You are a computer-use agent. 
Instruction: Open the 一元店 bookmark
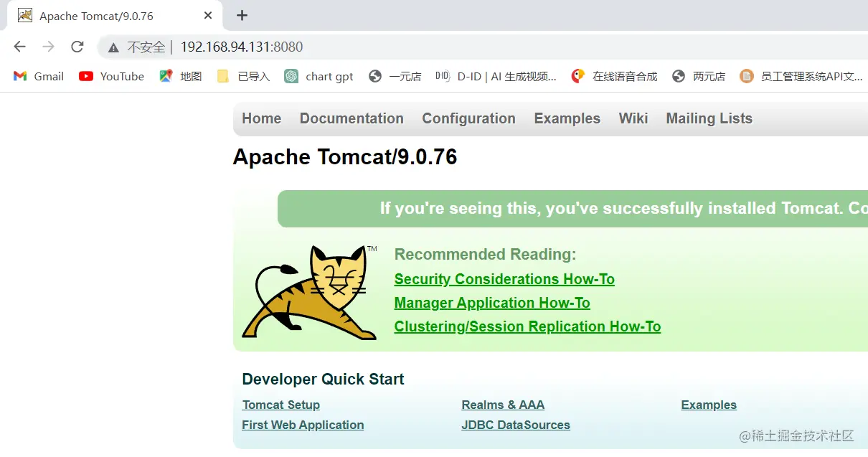(x=395, y=76)
